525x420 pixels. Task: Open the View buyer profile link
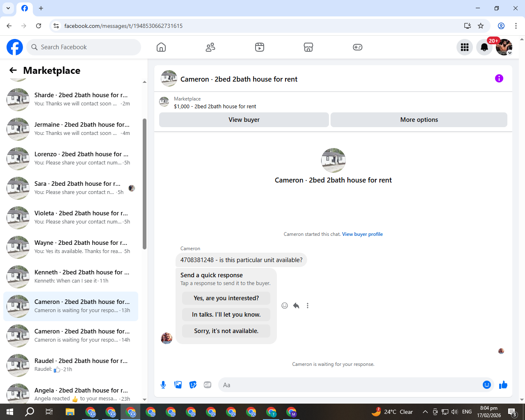363,234
